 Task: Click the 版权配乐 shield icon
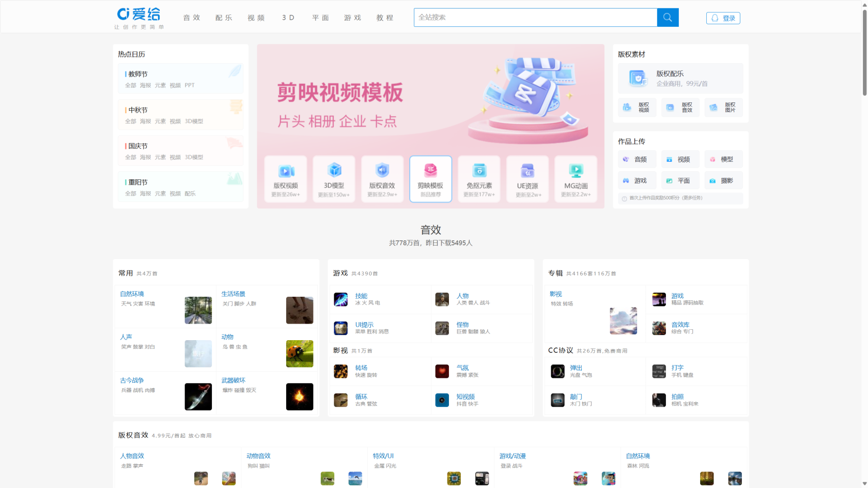[x=638, y=78]
